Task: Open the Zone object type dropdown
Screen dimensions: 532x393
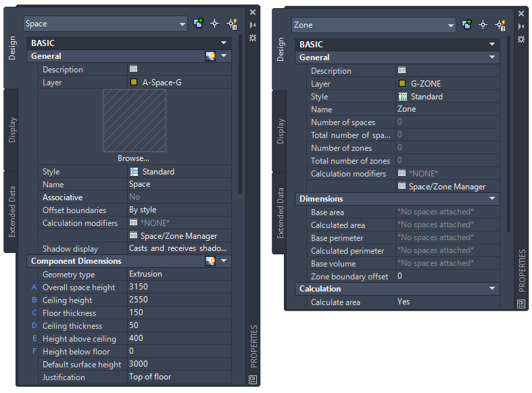Action: (x=374, y=25)
